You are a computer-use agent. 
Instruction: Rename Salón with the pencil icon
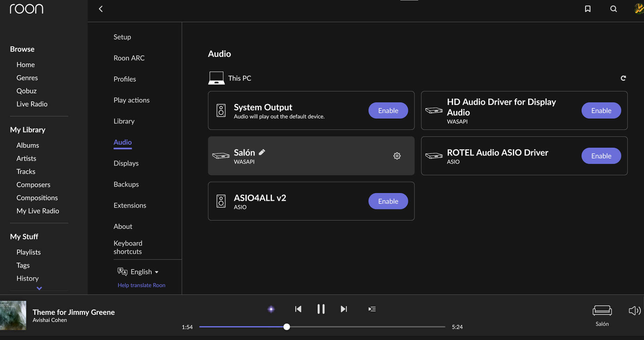262,152
